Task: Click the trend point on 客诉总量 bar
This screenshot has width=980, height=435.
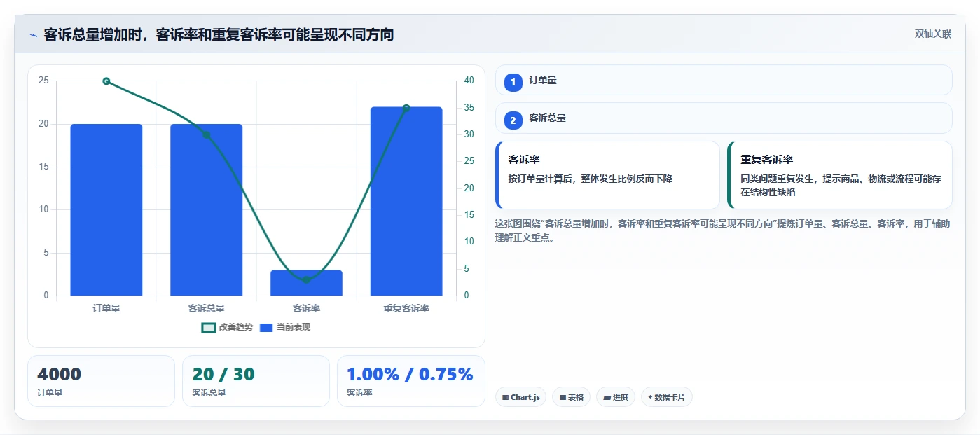Action: [207, 134]
